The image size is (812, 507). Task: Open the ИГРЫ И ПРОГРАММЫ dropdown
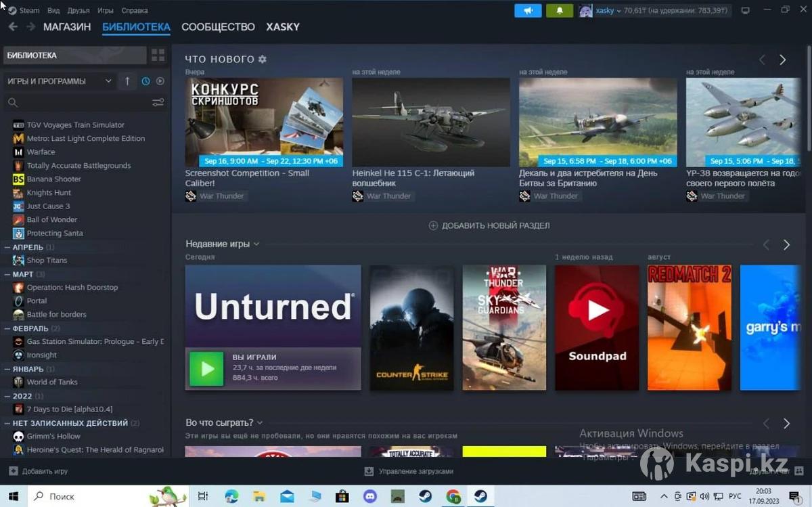(60, 81)
